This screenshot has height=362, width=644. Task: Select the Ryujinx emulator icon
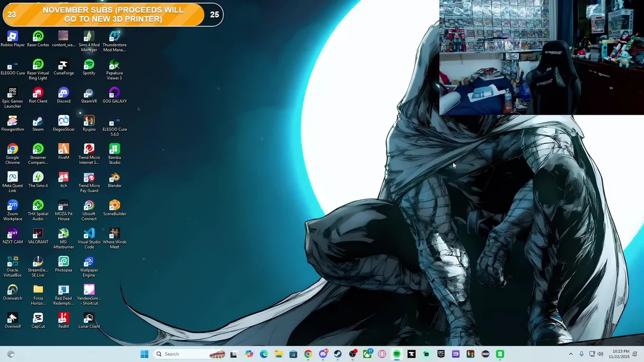tap(89, 124)
